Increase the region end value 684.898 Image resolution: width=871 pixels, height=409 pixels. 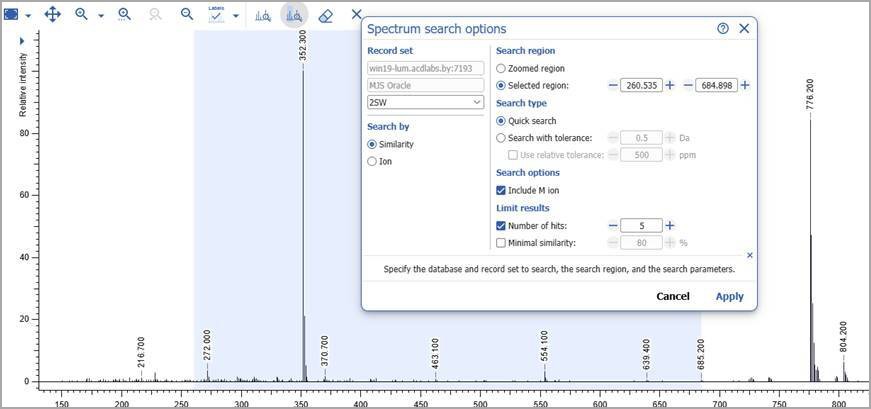point(745,85)
